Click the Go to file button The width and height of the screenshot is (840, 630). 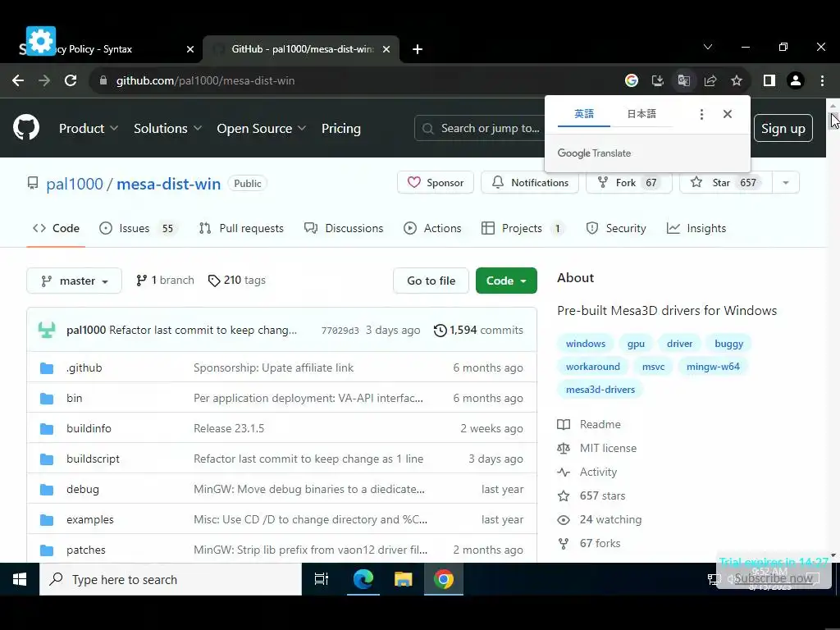[x=431, y=281]
